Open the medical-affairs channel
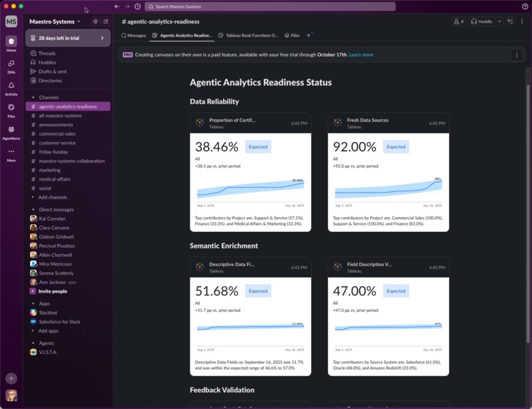 68,179
